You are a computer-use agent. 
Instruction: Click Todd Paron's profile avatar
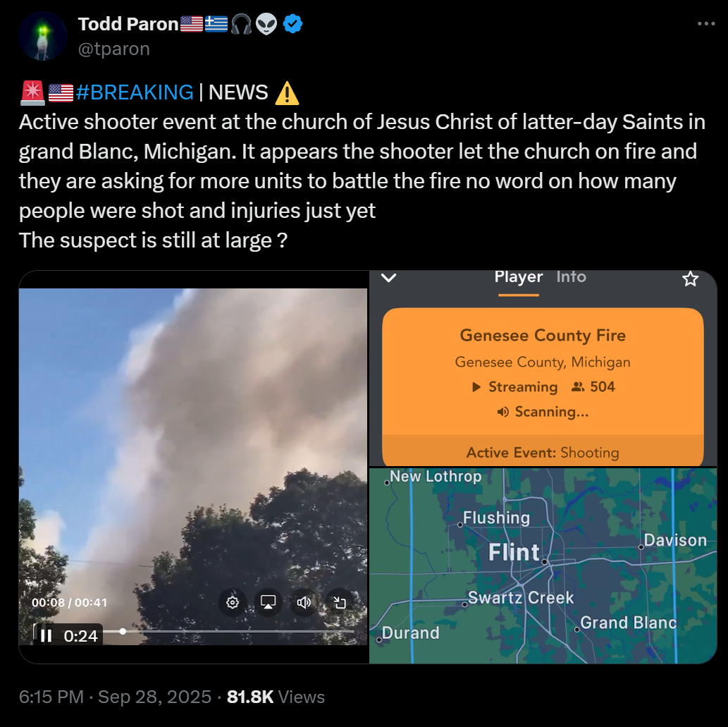point(43,36)
